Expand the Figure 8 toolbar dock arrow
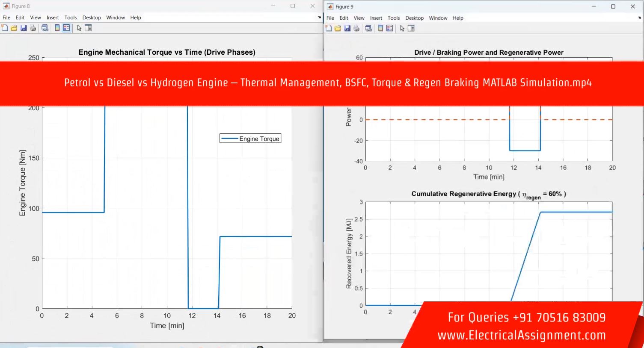The image size is (644, 348). click(319, 18)
